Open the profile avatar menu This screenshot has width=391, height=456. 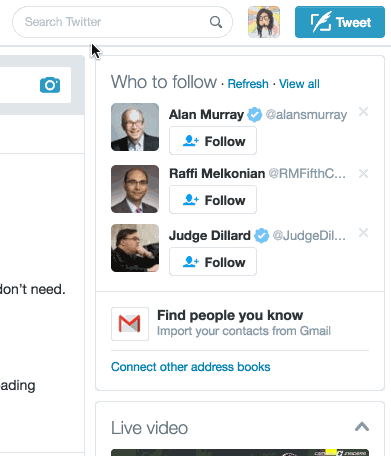coord(264,22)
